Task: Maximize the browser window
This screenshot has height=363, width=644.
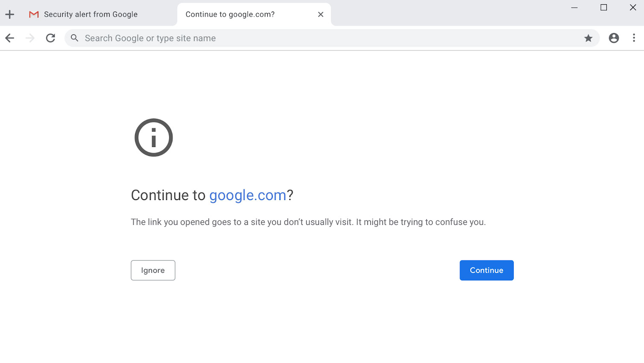Action: [603, 8]
